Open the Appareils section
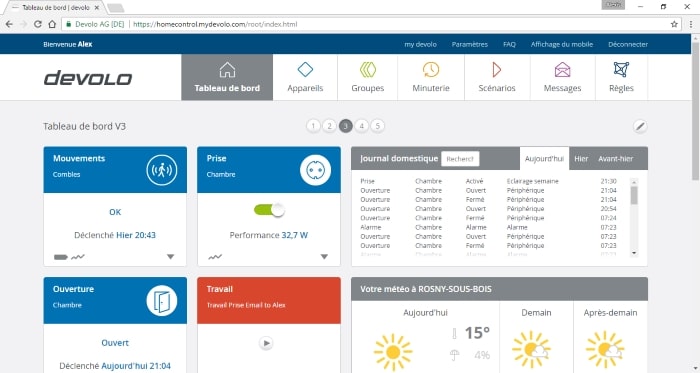 [305, 77]
